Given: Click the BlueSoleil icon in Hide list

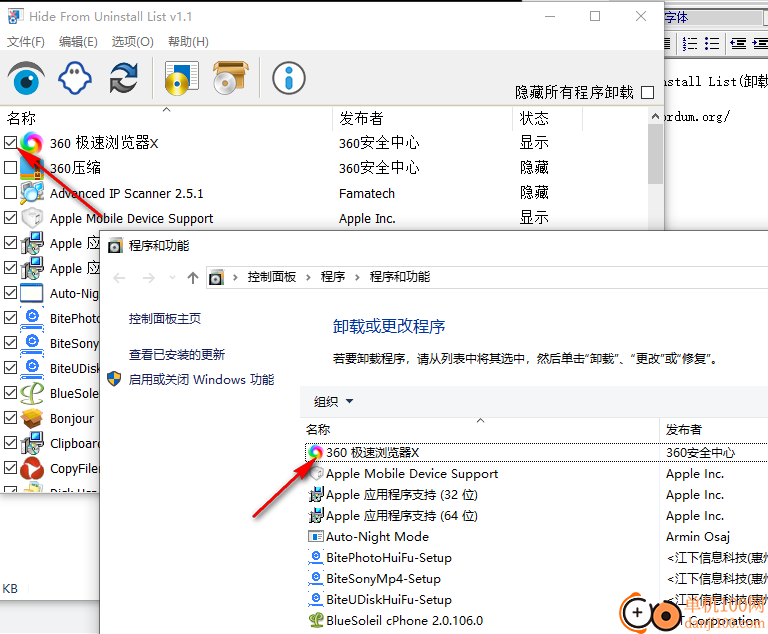Looking at the screenshot, I should coord(32,393).
